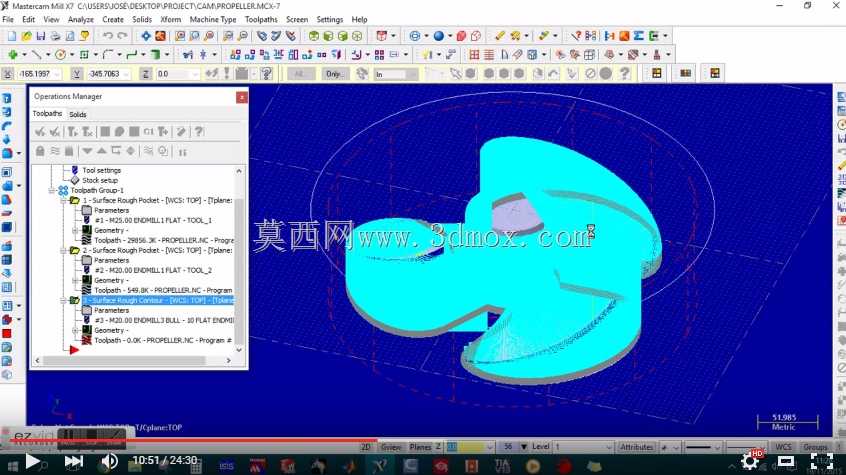Click the Y coordinate lock button
The image size is (846, 475).
[x=77, y=74]
